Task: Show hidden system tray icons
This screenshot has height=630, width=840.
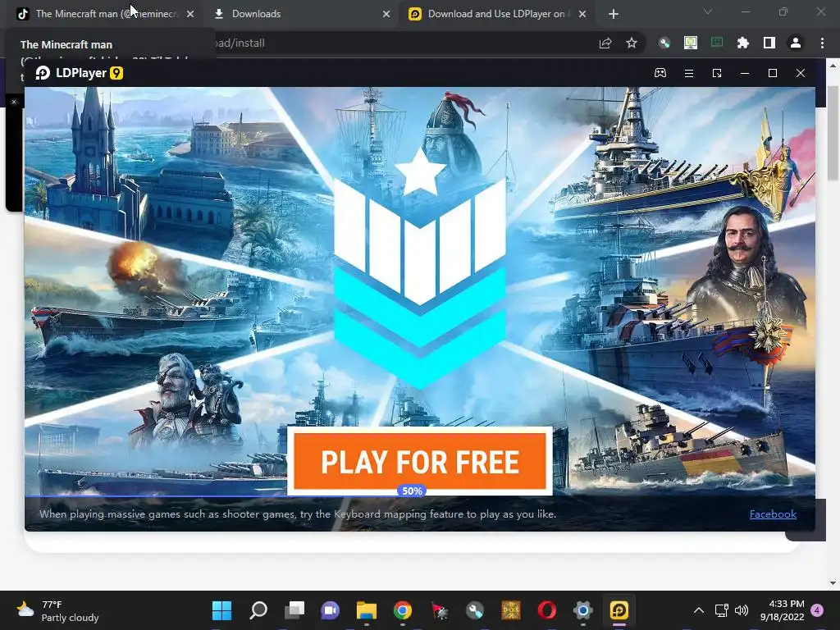Action: pyautogui.click(x=699, y=610)
